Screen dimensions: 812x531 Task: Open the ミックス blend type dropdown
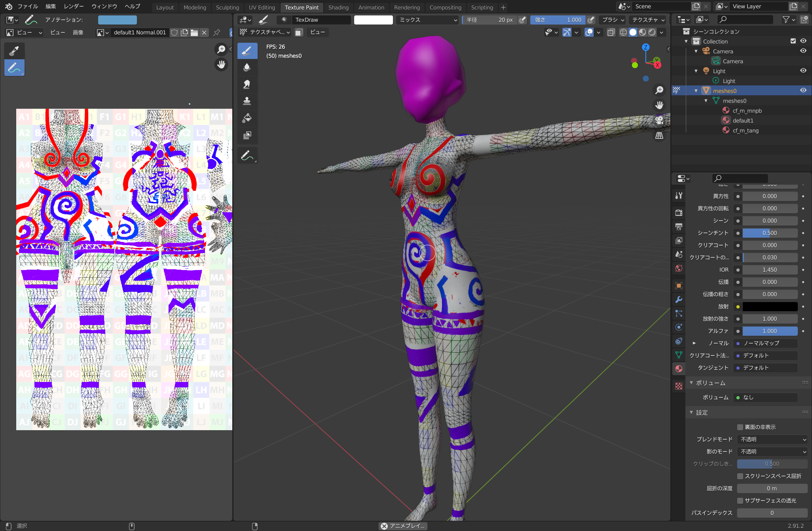coord(427,20)
